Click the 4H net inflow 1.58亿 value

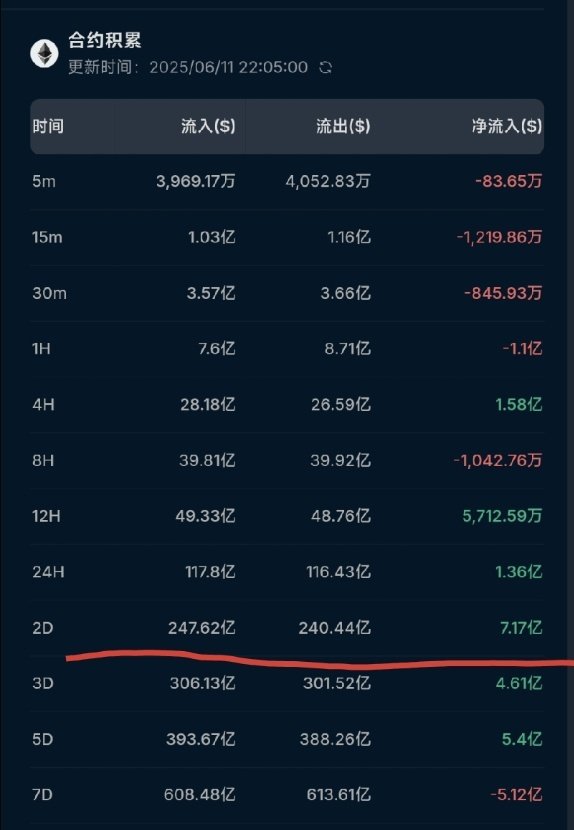pyautogui.click(x=518, y=405)
